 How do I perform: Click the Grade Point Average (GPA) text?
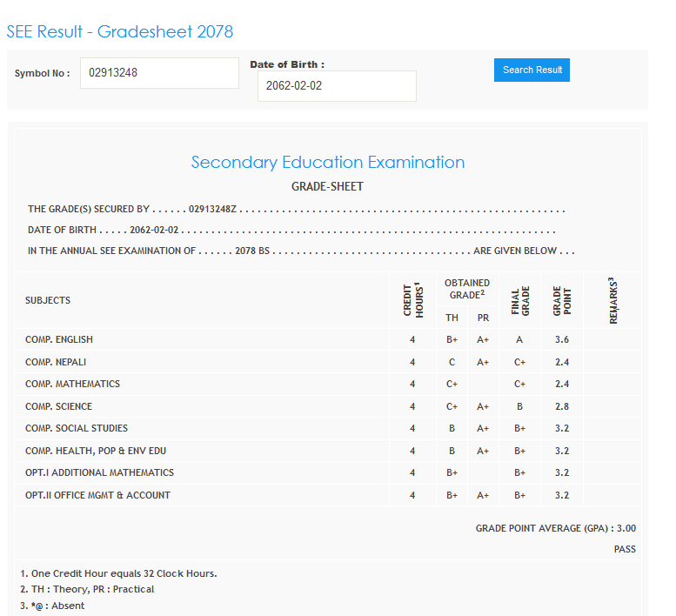point(555,528)
